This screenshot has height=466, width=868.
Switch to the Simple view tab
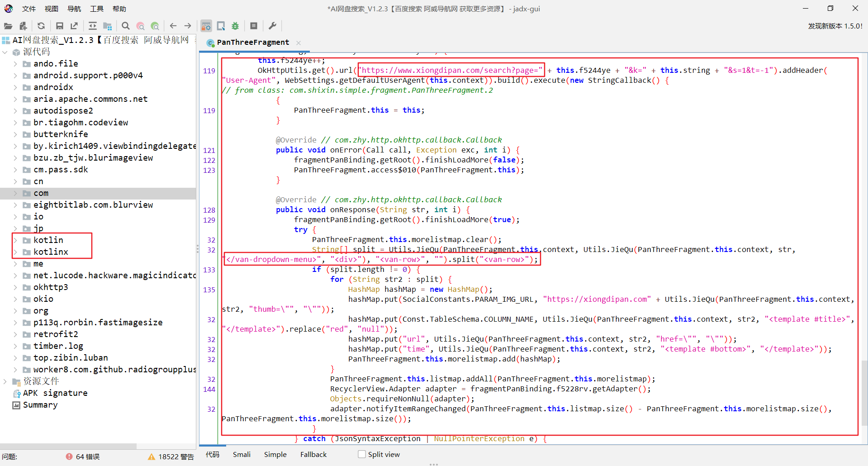pos(275,454)
